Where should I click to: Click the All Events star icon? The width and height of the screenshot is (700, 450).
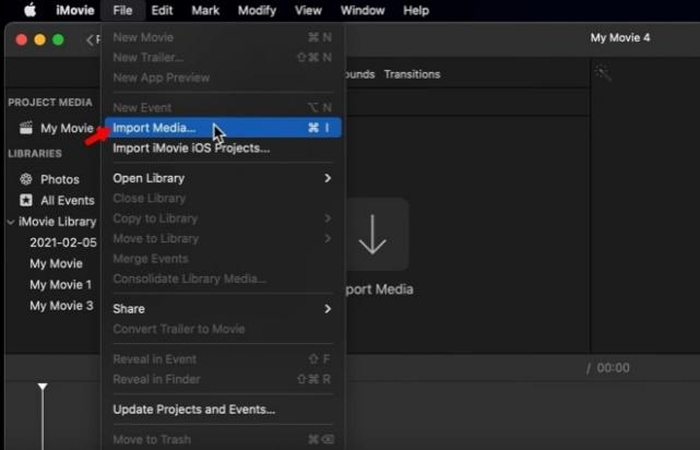(x=26, y=200)
